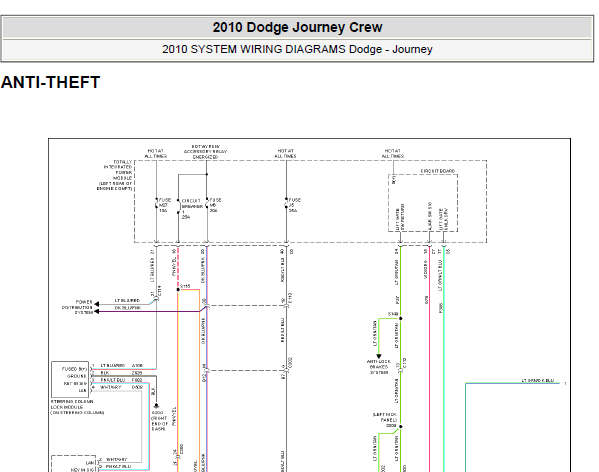
Task: Click the Fuse M27 symbol
Action: pyautogui.click(x=157, y=204)
